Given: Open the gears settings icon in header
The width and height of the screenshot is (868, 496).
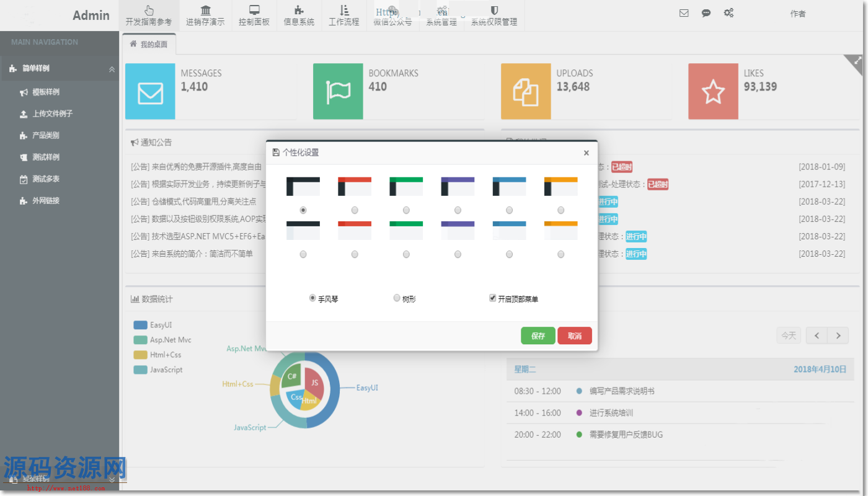Looking at the screenshot, I should [728, 13].
